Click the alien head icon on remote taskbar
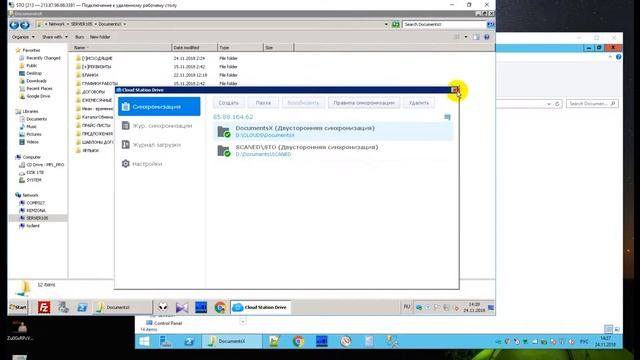640x360 pixels. pyautogui.click(x=163, y=307)
